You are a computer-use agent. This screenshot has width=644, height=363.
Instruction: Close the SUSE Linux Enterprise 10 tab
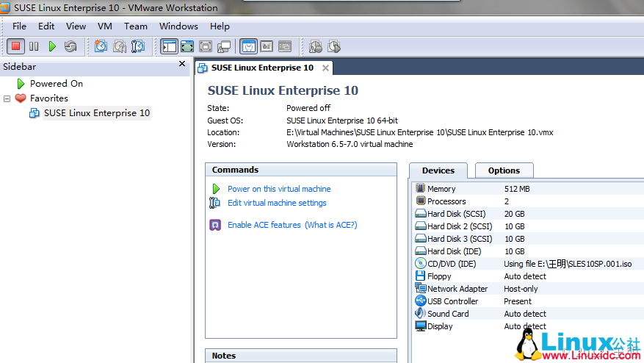(x=325, y=68)
